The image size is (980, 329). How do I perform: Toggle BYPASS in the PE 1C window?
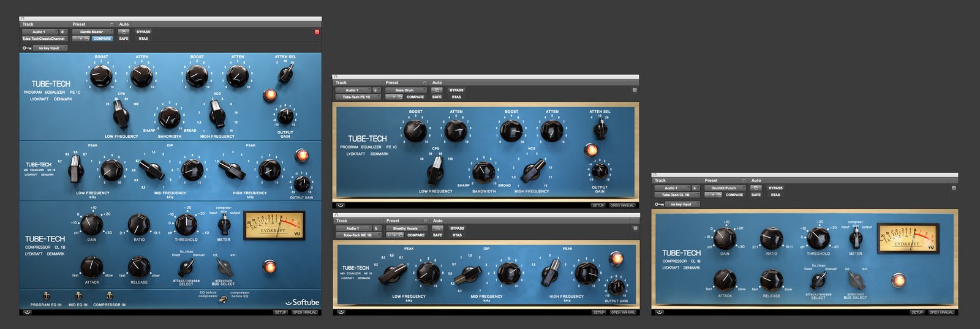456,90
